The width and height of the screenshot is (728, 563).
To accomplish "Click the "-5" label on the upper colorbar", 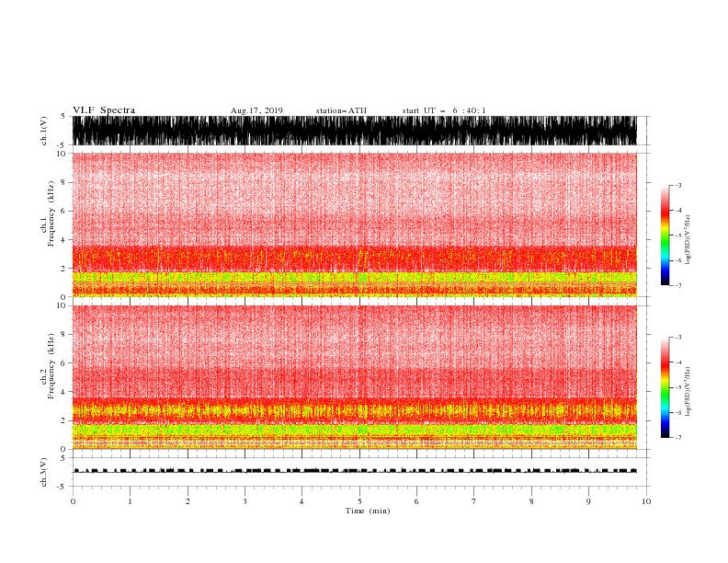I will 677,236.
